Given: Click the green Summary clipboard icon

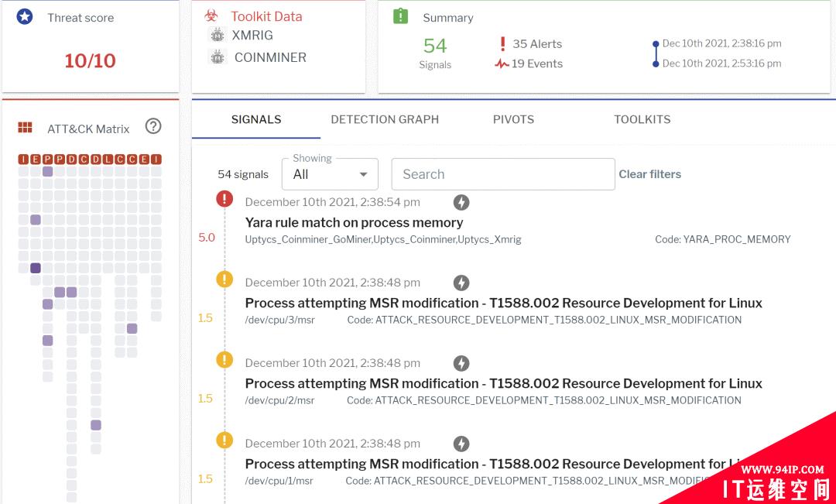Looking at the screenshot, I should pyautogui.click(x=400, y=16).
